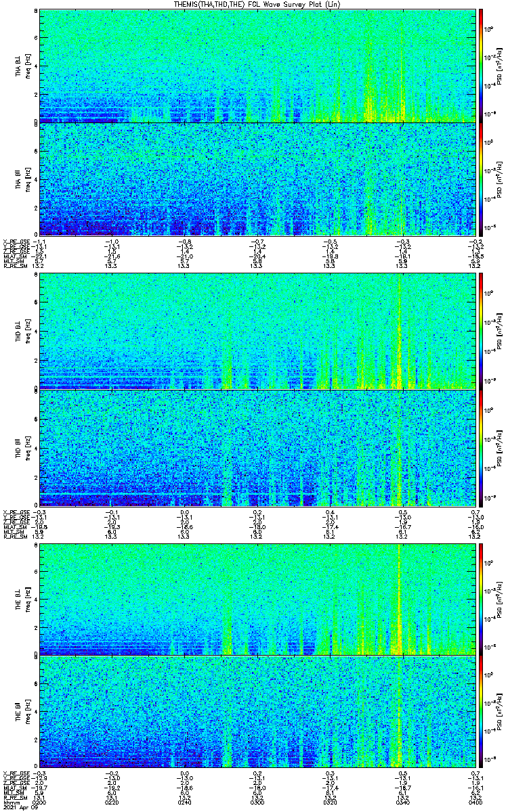Click the 0340 time tick label at the bottom
This screenshot has height=812, width=508.
[403, 803]
